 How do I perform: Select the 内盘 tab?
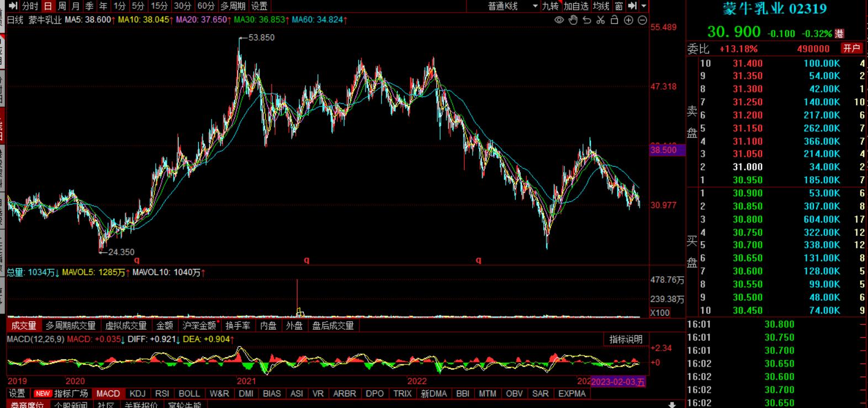click(x=268, y=326)
